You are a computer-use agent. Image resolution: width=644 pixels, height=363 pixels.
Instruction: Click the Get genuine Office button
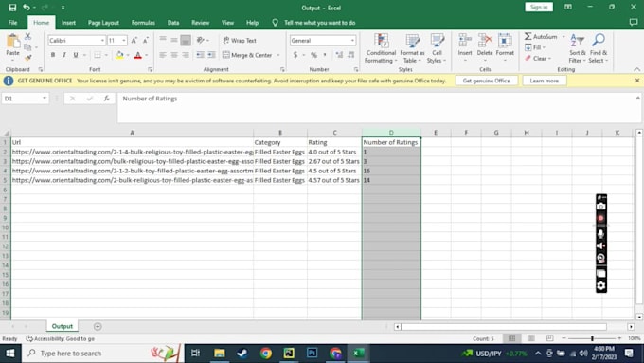pos(486,81)
